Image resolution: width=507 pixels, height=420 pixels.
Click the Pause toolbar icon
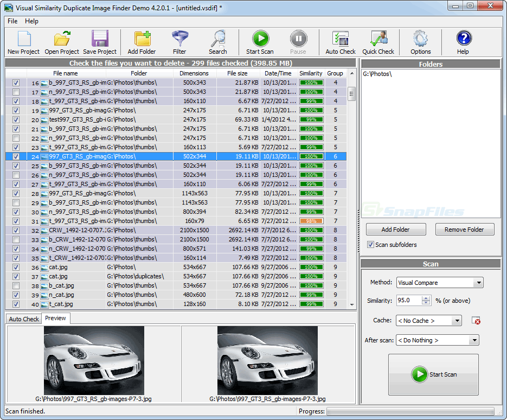point(298,42)
